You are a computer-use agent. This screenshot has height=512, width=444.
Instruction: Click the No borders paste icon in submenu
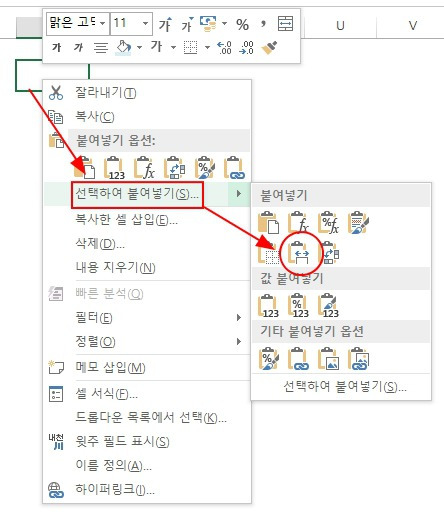point(269,253)
